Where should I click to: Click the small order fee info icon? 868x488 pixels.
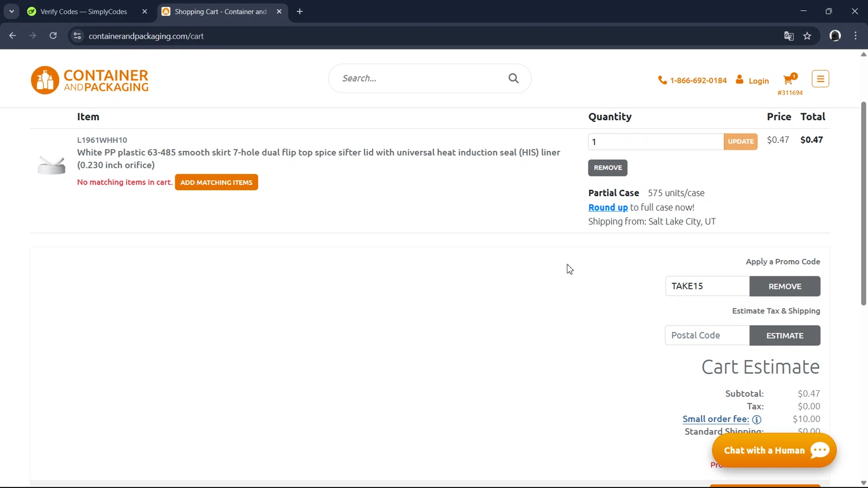point(757,420)
